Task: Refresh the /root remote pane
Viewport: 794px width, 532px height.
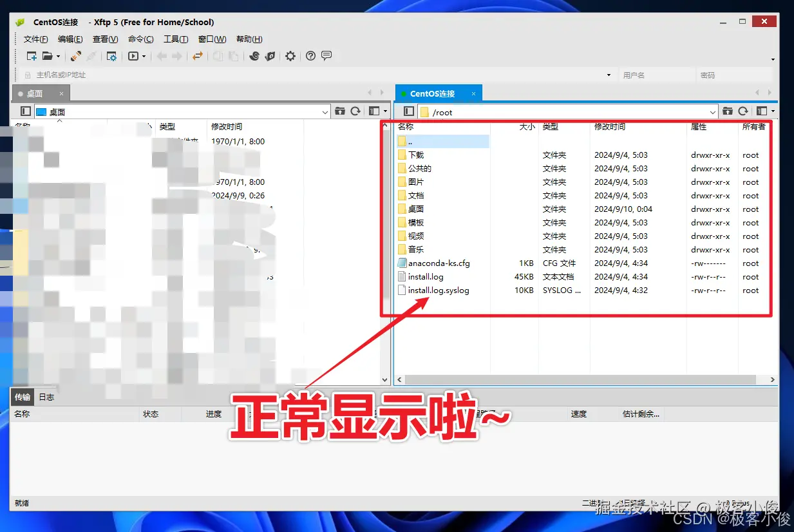Action: coord(743,111)
